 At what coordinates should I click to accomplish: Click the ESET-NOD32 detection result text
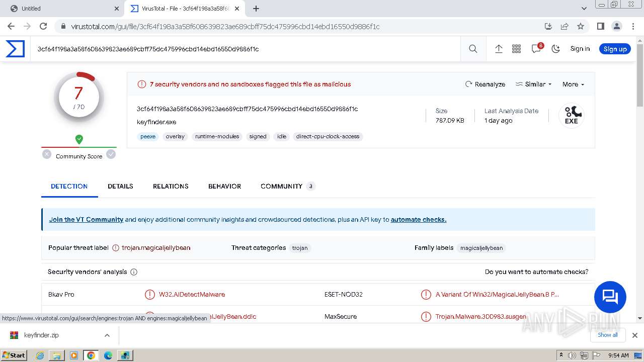tap(497, 294)
